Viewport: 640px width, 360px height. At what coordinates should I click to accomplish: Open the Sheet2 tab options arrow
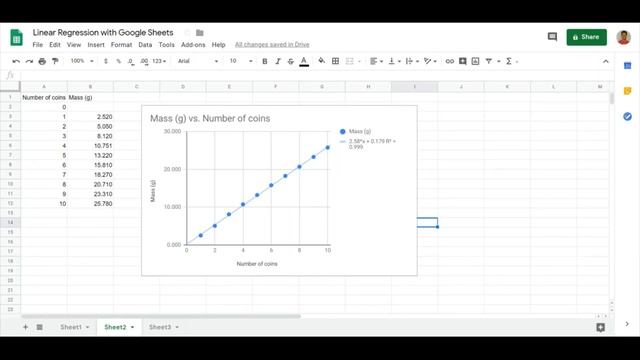pos(132,327)
